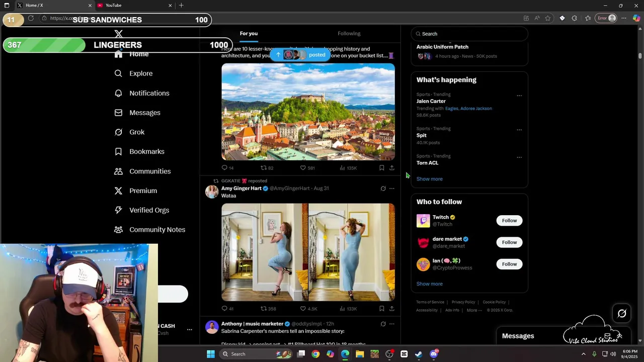
Task: Click the X search input field
Action: [x=469, y=34]
